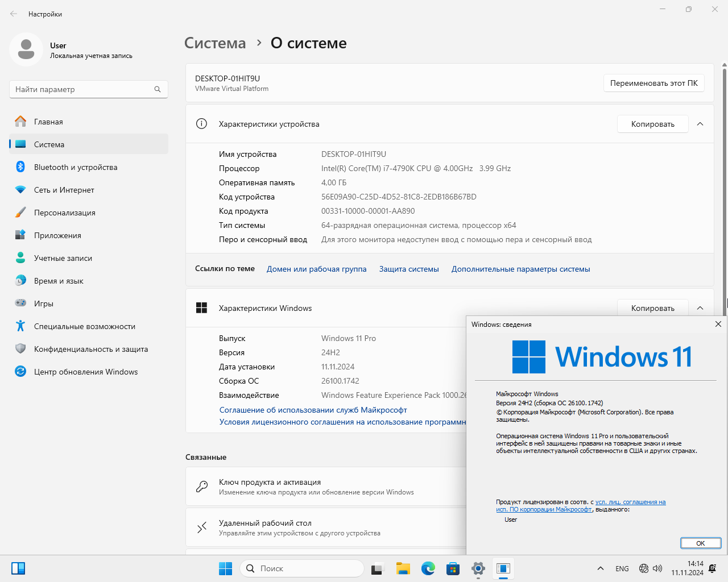The image size is (728, 582).
Task: Click Копировать in Характеристики Windows
Action: point(653,308)
